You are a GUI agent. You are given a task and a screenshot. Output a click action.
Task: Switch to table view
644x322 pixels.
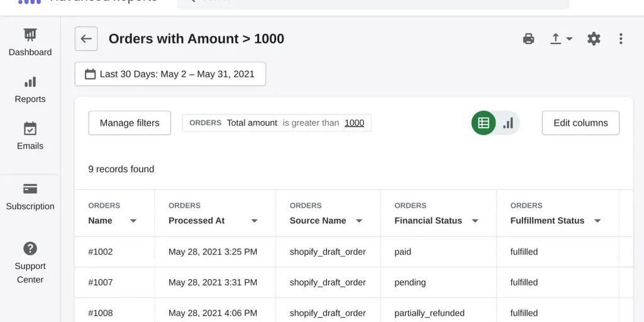pos(484,123)
